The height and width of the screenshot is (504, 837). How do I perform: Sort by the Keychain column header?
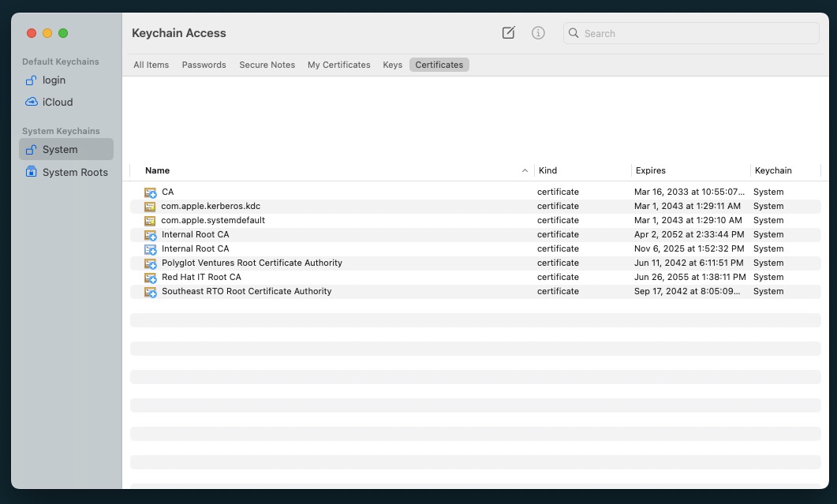click(x=773, y=170)
